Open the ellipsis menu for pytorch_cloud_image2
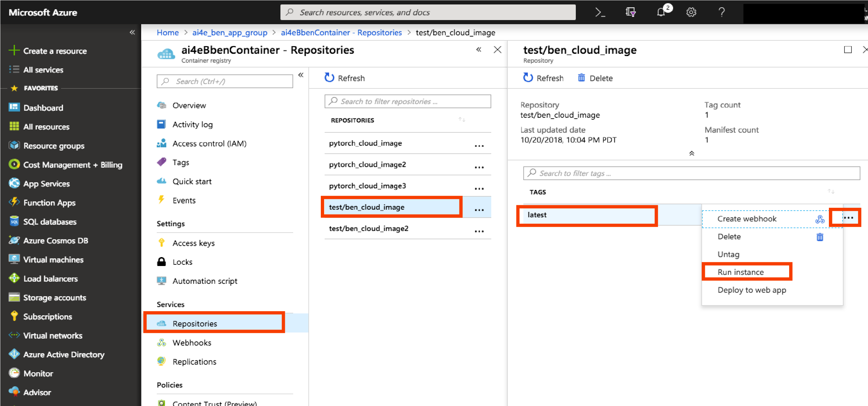This screenshot has width=868, height=406. pyautogui.click(x=479, y=167)
